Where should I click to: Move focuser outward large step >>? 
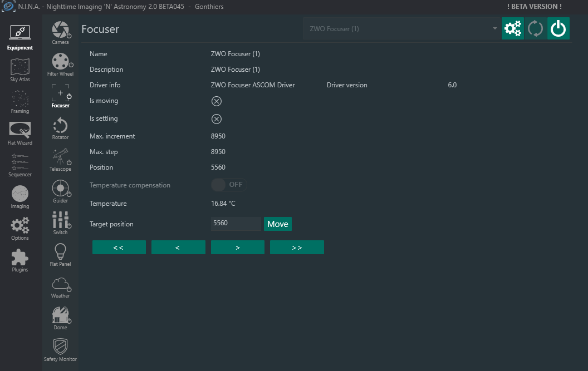tap(297, 248)
